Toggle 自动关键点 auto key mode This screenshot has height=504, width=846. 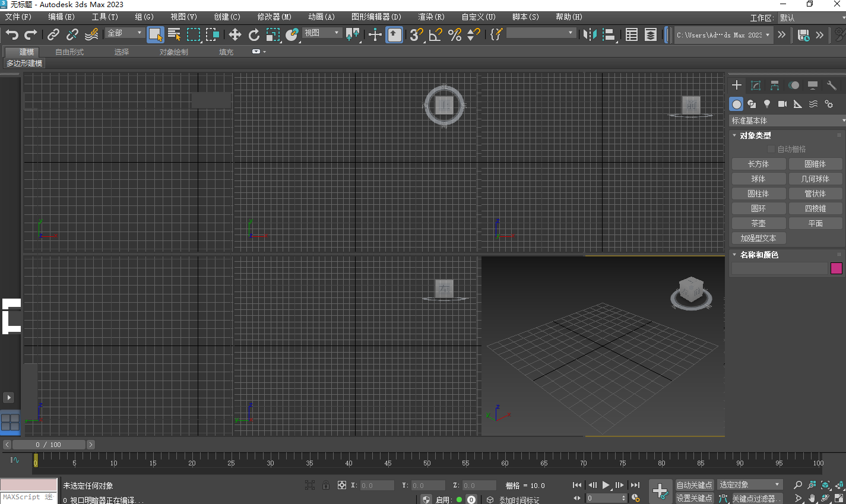[x=694, y=485]
